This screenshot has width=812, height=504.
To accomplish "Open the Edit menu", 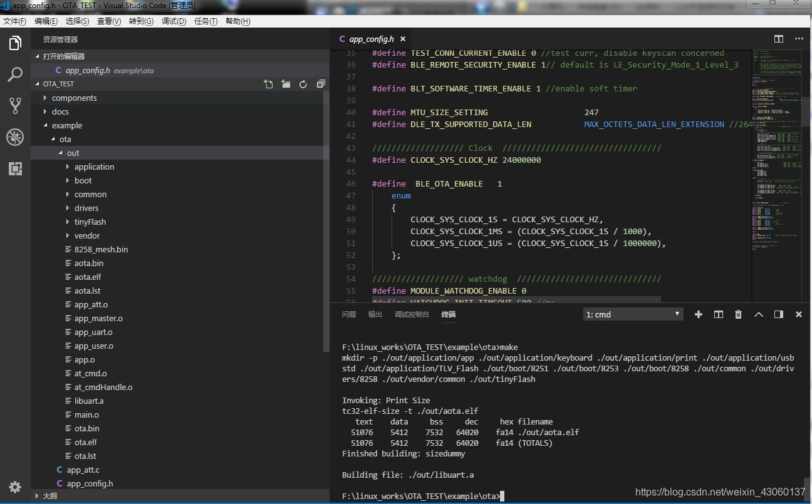I will coord(46,21).
